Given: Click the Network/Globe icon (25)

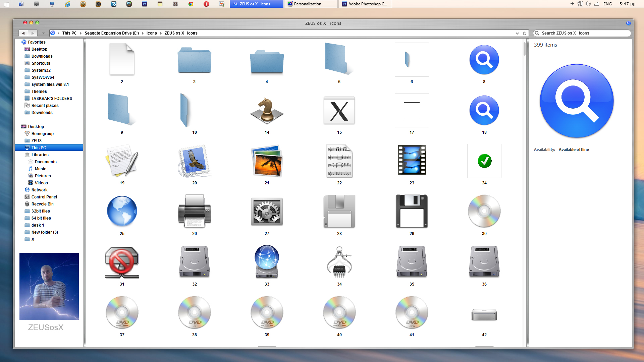Looking at the screenshot, I should pos(122,211).
